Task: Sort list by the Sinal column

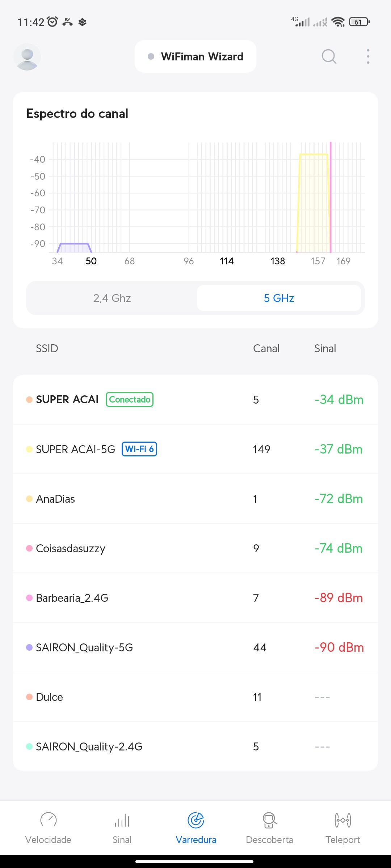Action: click(325, 348)
